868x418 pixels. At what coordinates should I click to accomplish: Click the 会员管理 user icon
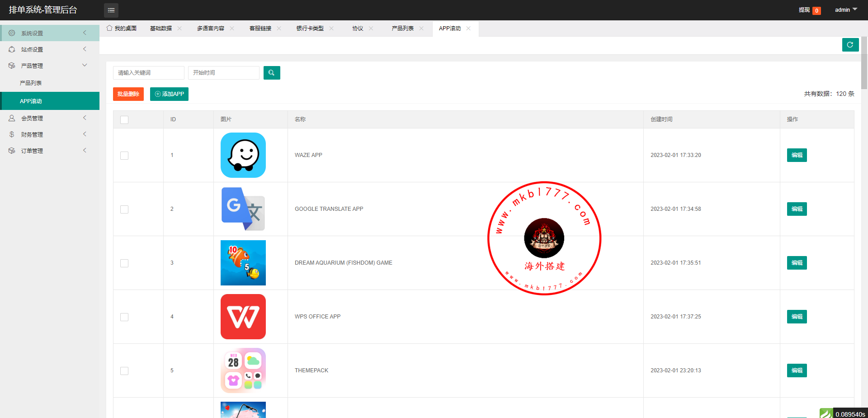(x=12, y=118)
